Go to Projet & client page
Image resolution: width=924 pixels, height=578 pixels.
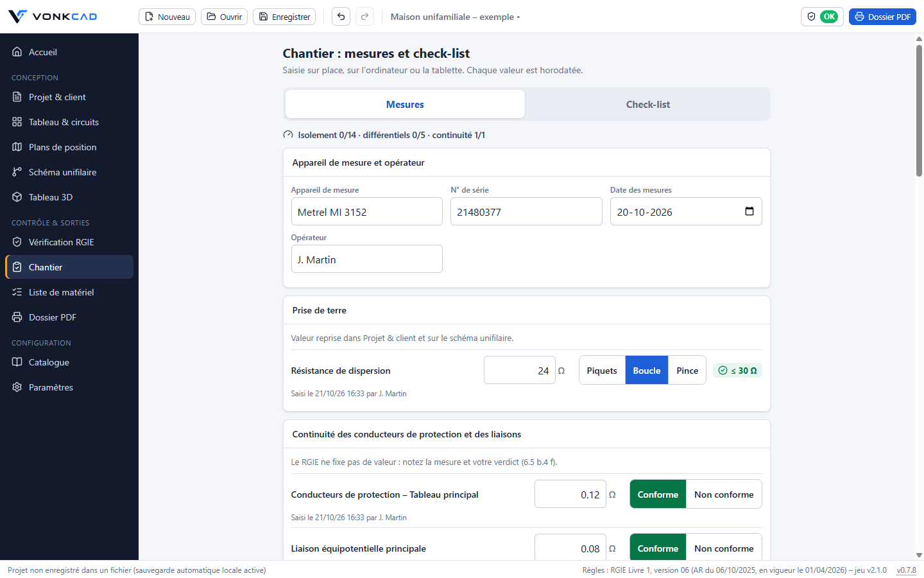click(x=69, y=97)
